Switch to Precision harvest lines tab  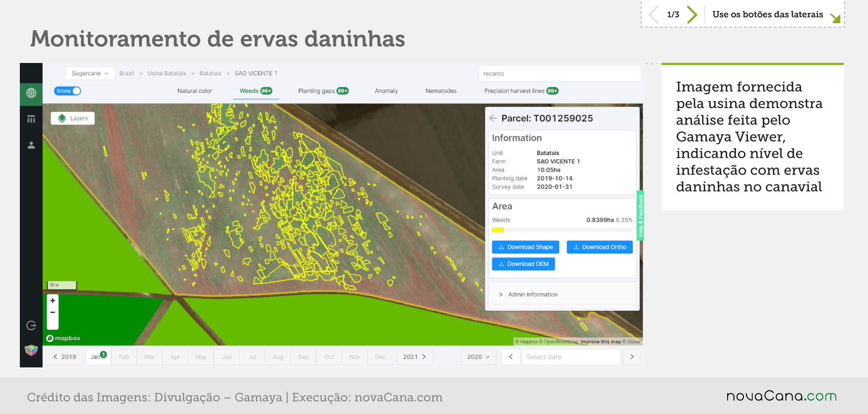pyautogui.click(x=521, y=91)
